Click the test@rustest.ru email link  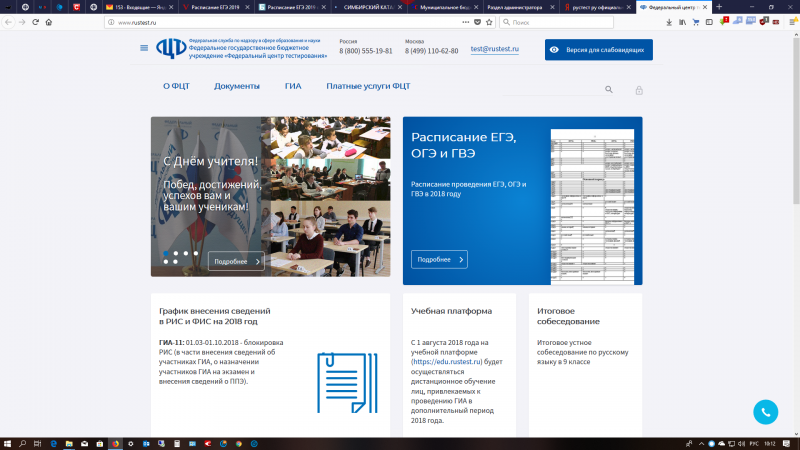pos(494,49)
